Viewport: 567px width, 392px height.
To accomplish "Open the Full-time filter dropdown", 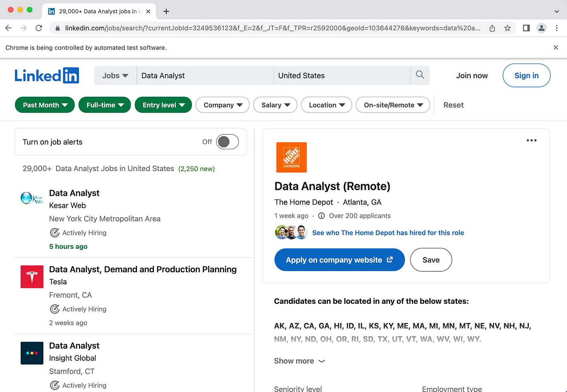I will click(x=104, y=105).
